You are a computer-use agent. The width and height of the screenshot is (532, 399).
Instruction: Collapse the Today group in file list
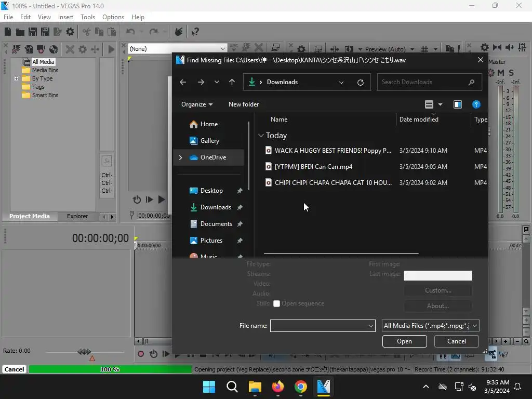coord(261,136)
